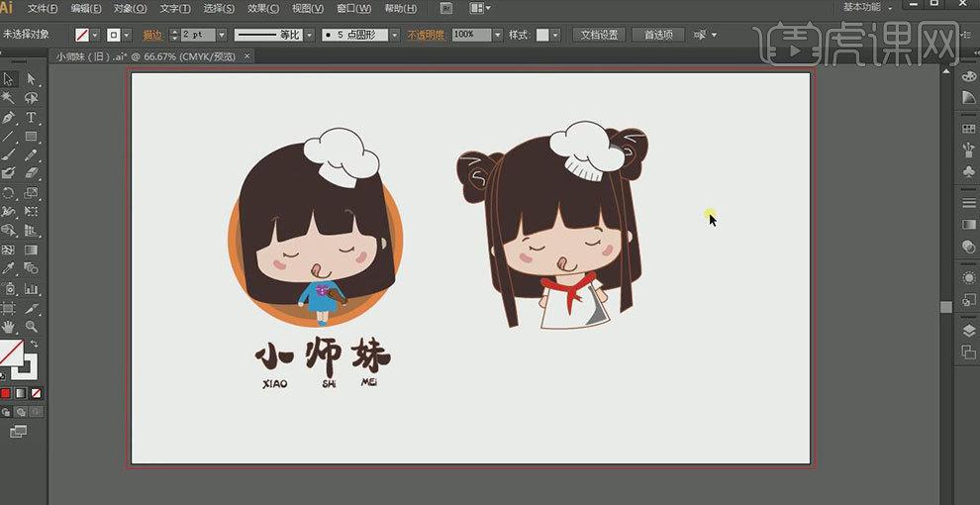The height and width of the screenshot is (505, 980).
Task: Set paint type to solid Color
Action: (x=6, y=393)
